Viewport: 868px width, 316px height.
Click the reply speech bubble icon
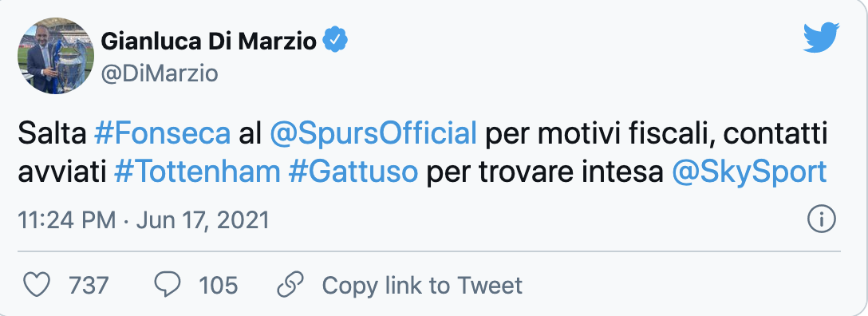168,285
